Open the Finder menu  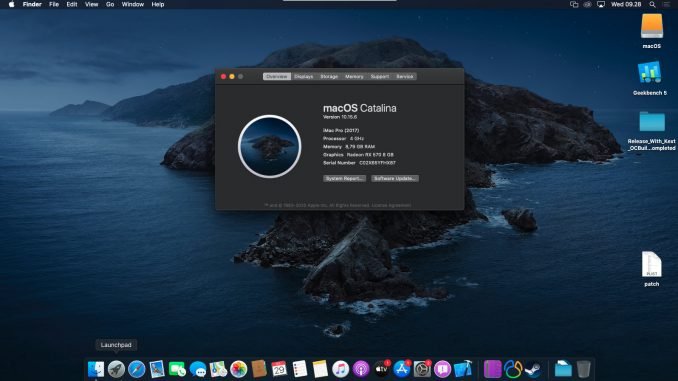[x=32, y=4]
